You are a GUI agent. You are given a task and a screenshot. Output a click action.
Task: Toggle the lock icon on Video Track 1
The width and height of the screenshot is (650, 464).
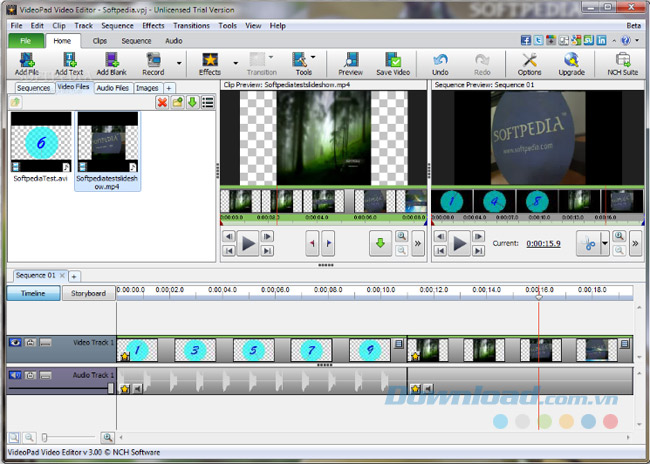[x=30, y=343]
